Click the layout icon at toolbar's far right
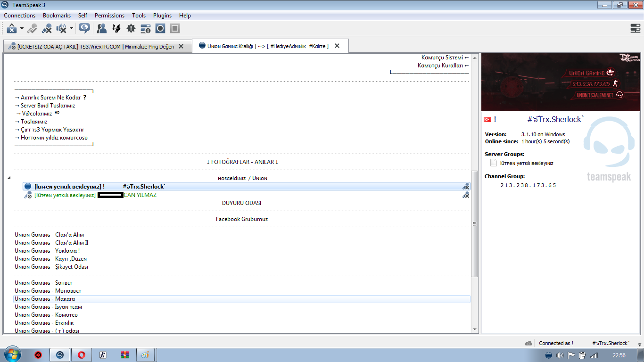 point(636,28)
